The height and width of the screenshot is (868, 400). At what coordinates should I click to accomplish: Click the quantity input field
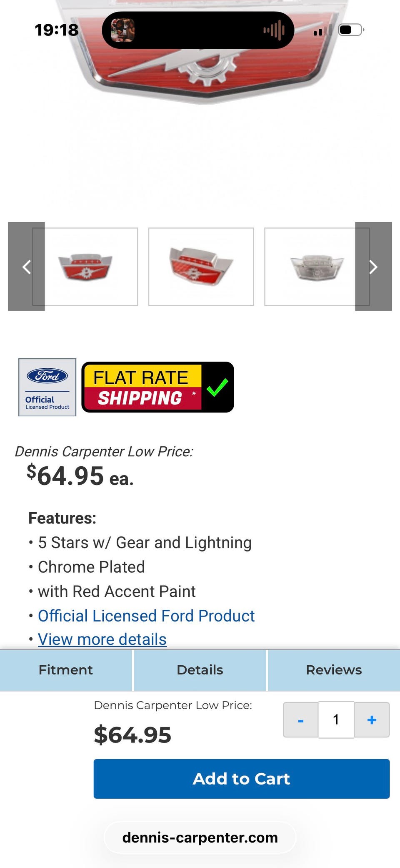coord(336,720)
